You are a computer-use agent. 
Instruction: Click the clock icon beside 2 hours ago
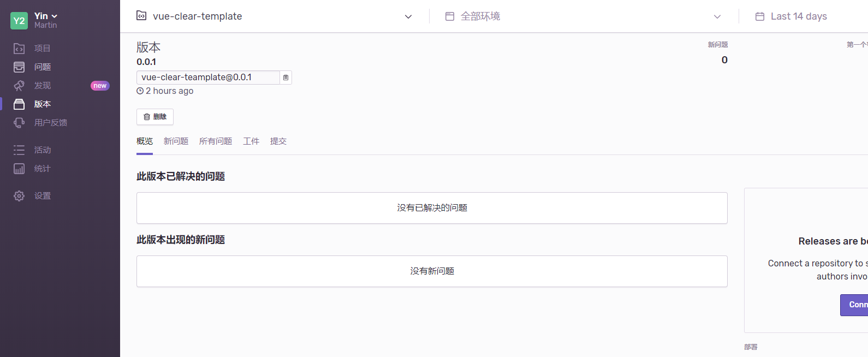140,91
